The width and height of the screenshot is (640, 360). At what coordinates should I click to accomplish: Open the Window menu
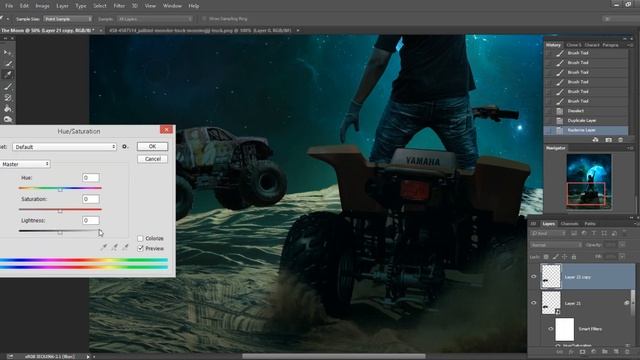tap(172, 6)
